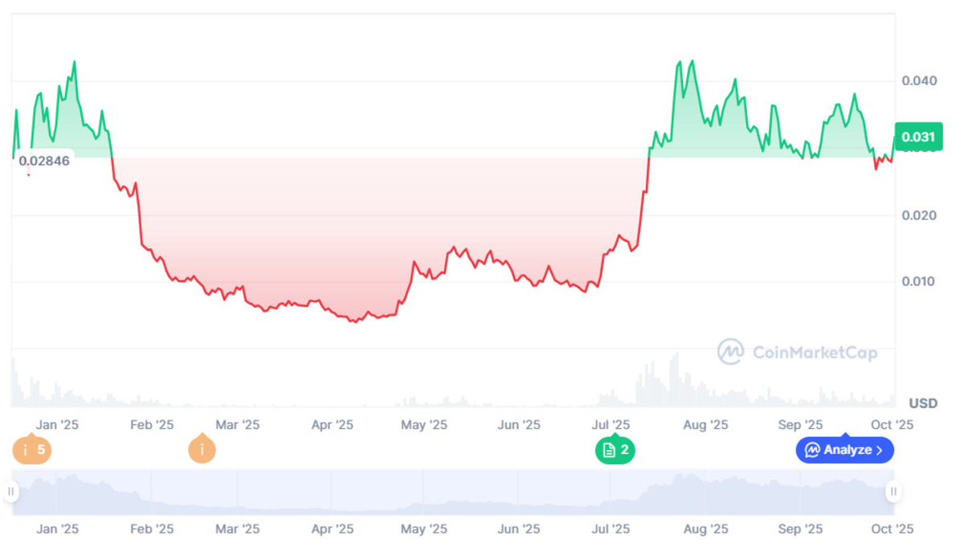The image size is (964, 560).
Task: Click Apr '25 on the bottom navigator timeline
Action: pyautogui.click(x=333, y=529)
